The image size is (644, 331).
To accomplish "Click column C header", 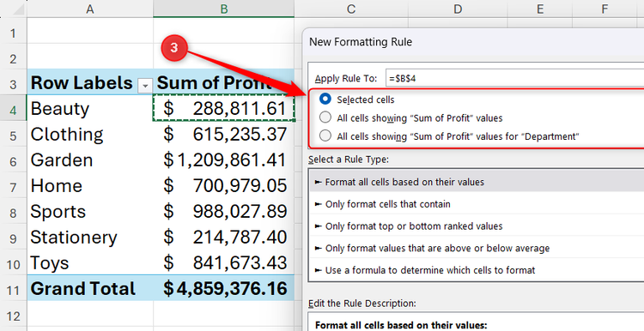I will pyautogui.click(x=351, y=9).
